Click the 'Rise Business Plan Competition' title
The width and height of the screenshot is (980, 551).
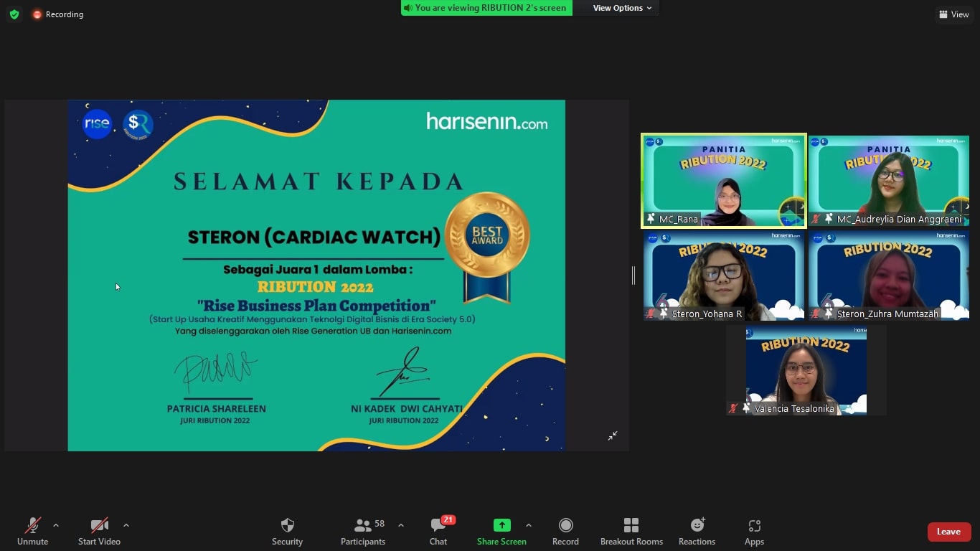(316, 305)
